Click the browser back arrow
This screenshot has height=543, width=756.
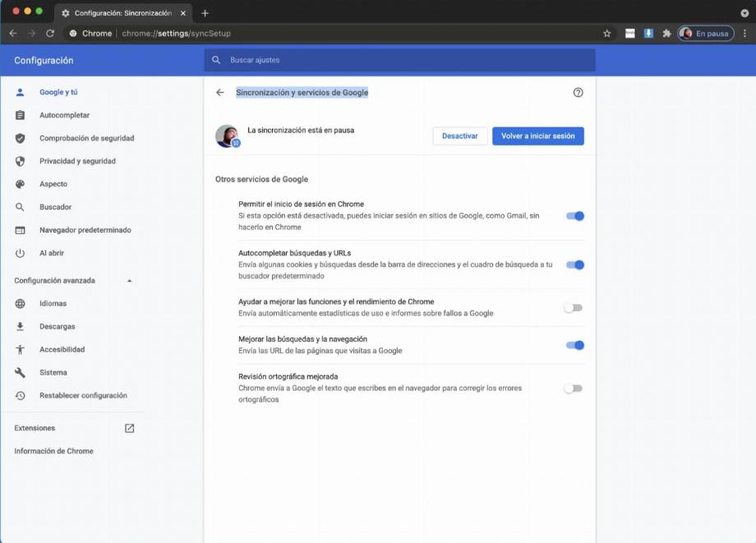[13, 33]
